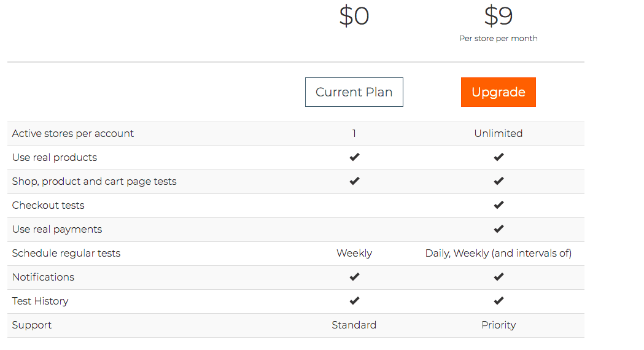The image size is (644, 350).
Task: Click the Current Plan button
Action: tap(354, 92)
